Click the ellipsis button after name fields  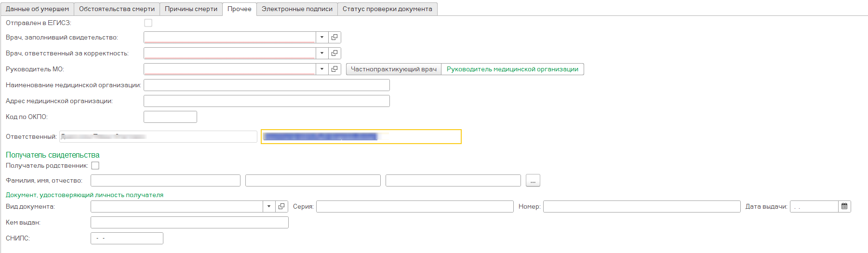533,181
